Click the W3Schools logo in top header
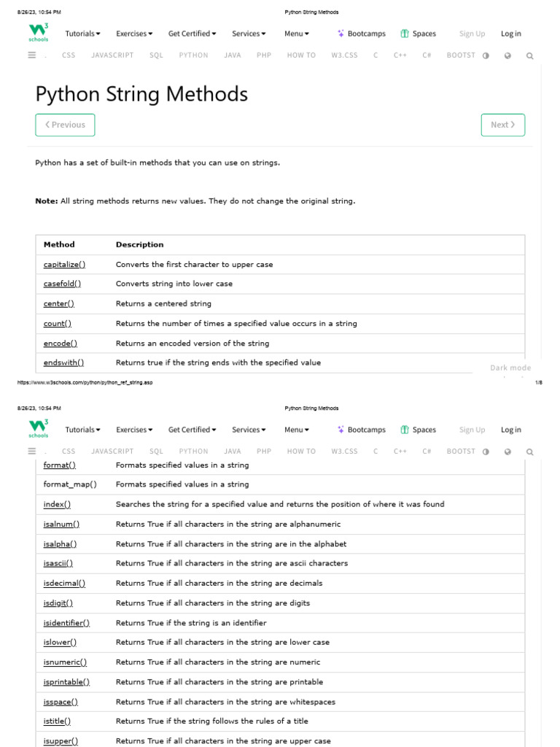This screenshot has height=747, width=560. [39, 34]
